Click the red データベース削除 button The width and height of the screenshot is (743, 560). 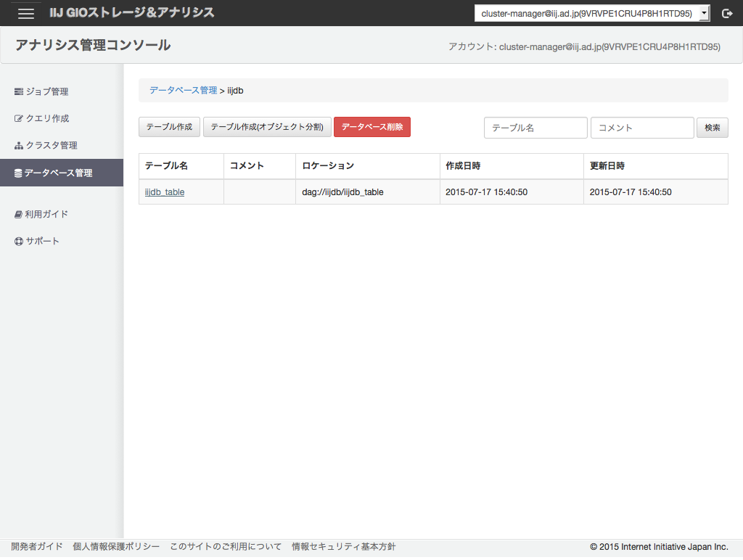tap(372, 127)
